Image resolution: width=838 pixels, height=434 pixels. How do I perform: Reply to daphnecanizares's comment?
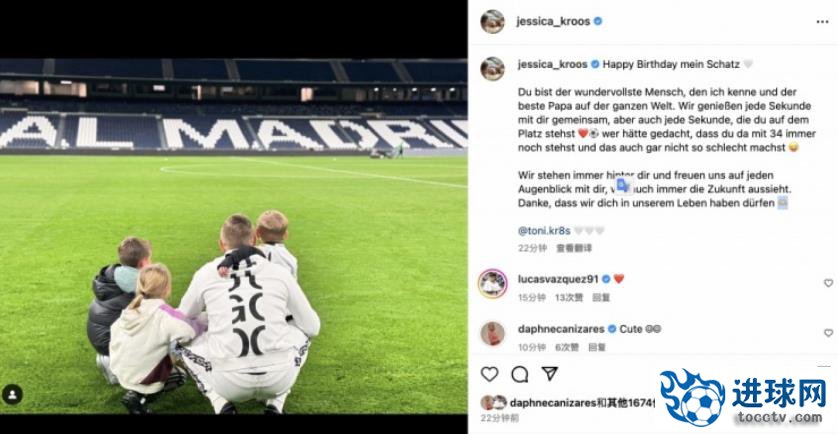(597, 347)
